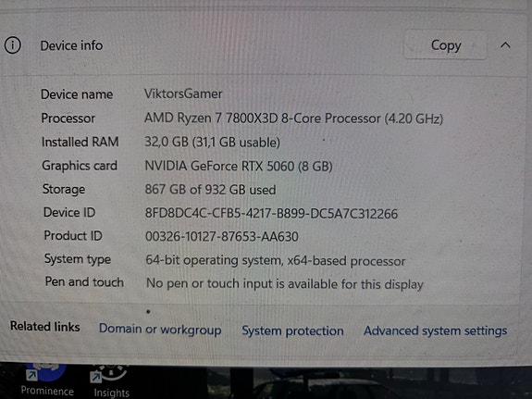The image size is (532, 399).
Task: Click the Device info circle icon
Action: point(13,45)
